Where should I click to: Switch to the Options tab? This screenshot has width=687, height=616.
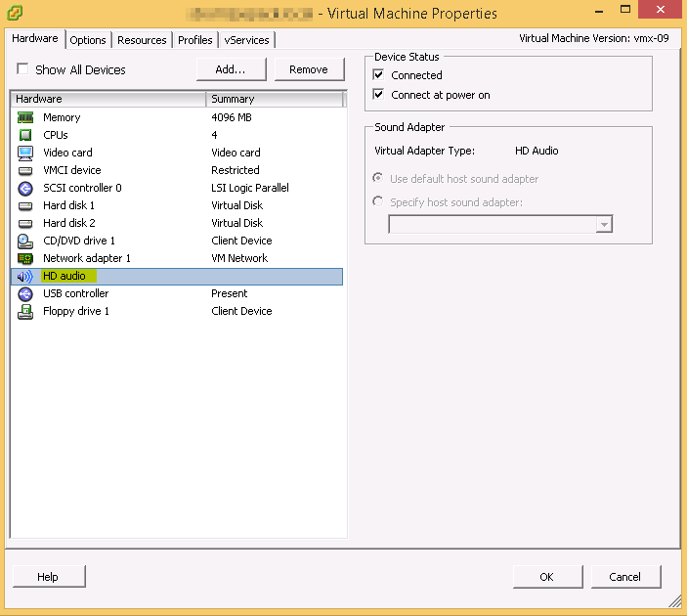tap(88, 40)
